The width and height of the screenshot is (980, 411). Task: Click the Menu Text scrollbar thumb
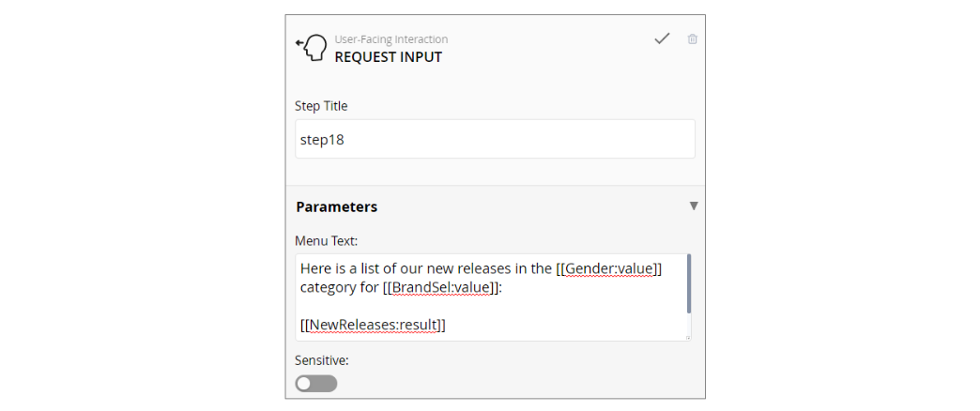click(689, 283)
